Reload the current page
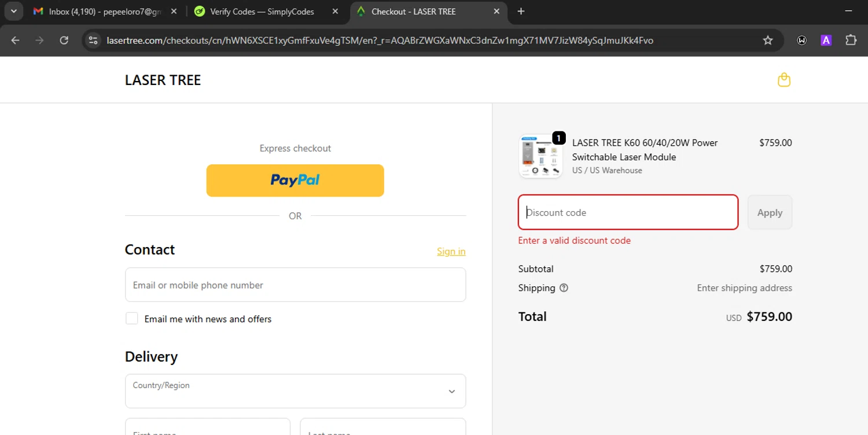This screenshot has width=868, height=435. click(x=64, y=40)
